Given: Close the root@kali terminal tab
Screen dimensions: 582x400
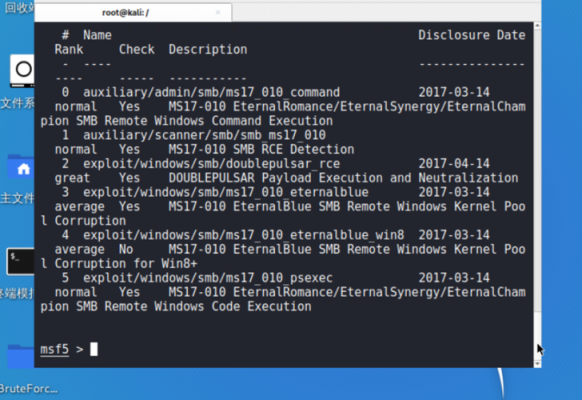Looking at the screenshot, I should [218, 13].
